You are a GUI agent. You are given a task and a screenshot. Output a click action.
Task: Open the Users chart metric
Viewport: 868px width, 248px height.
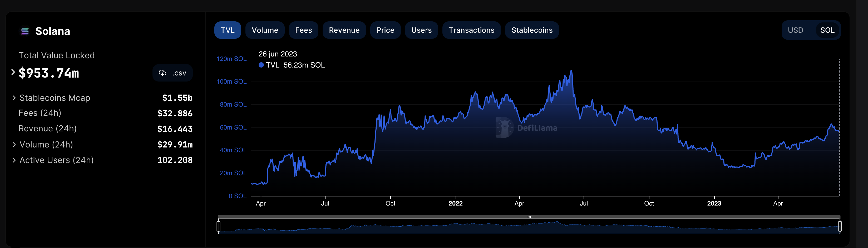421,30
